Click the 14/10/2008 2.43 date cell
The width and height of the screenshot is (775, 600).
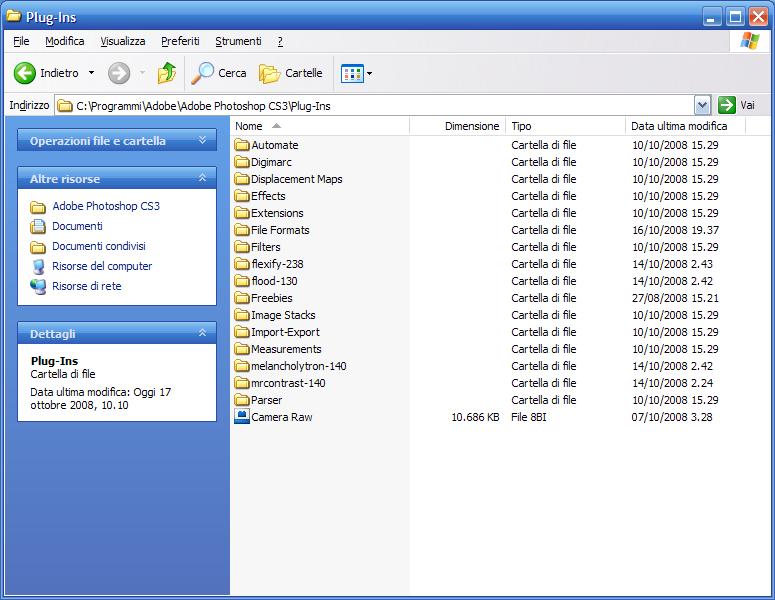[x=672, y=264]
